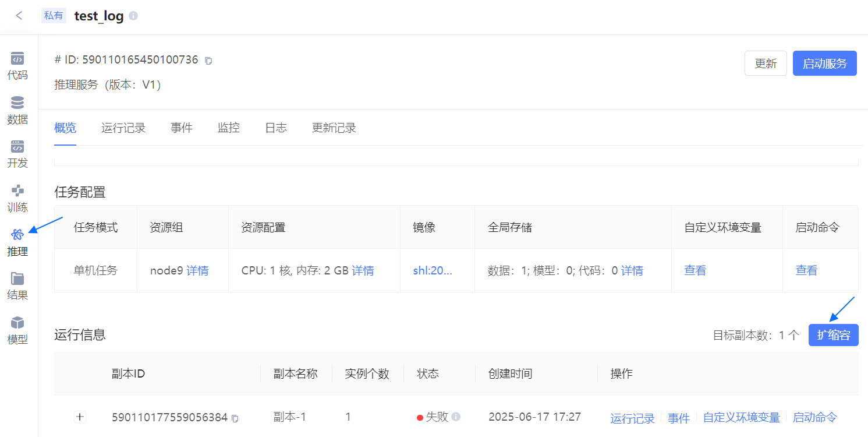
Task: Click the 扩缩容 scaling button
Action: 834,335
